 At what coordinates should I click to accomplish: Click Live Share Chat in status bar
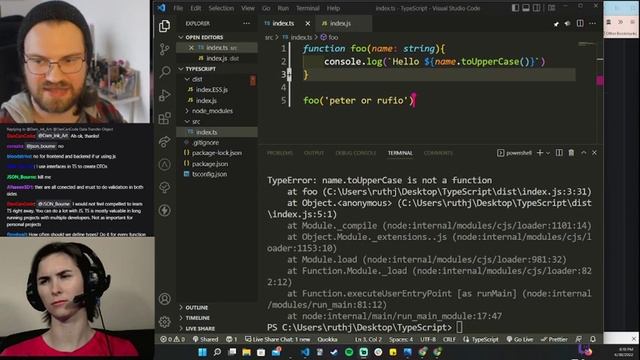tap(278, 339)
